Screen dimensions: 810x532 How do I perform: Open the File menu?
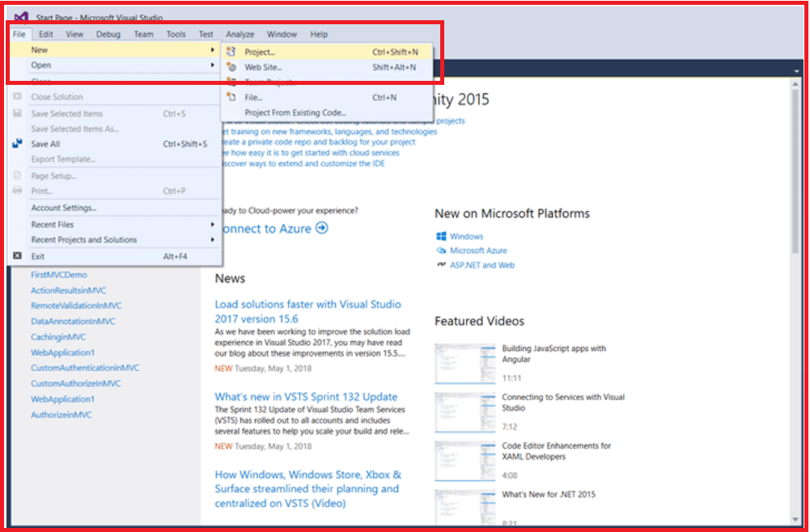(x=19, y=34)
